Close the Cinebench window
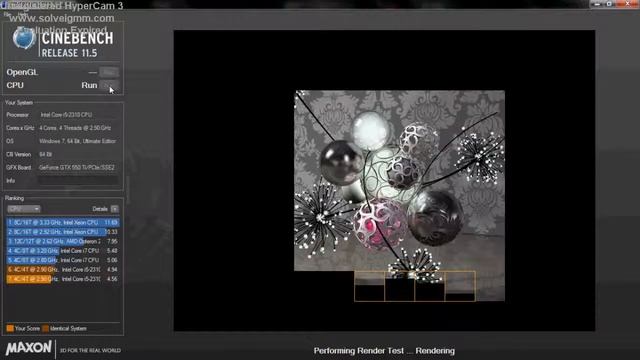This screenshot has width=640, height=360. pos(628,4)
